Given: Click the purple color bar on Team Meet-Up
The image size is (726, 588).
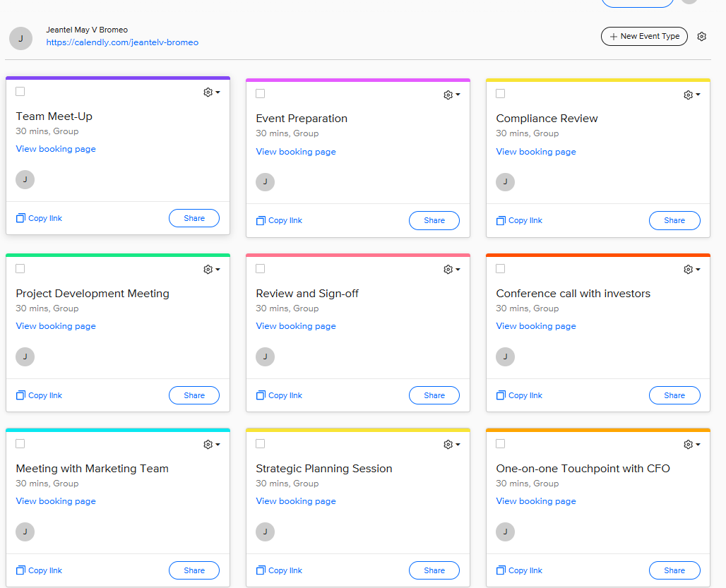Looking at the screenshot, I should tap(118, 78).
